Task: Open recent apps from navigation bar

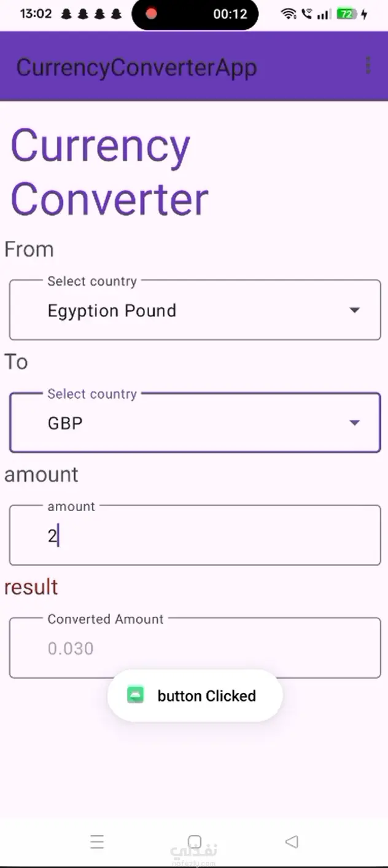Action: tap(97, 842)
